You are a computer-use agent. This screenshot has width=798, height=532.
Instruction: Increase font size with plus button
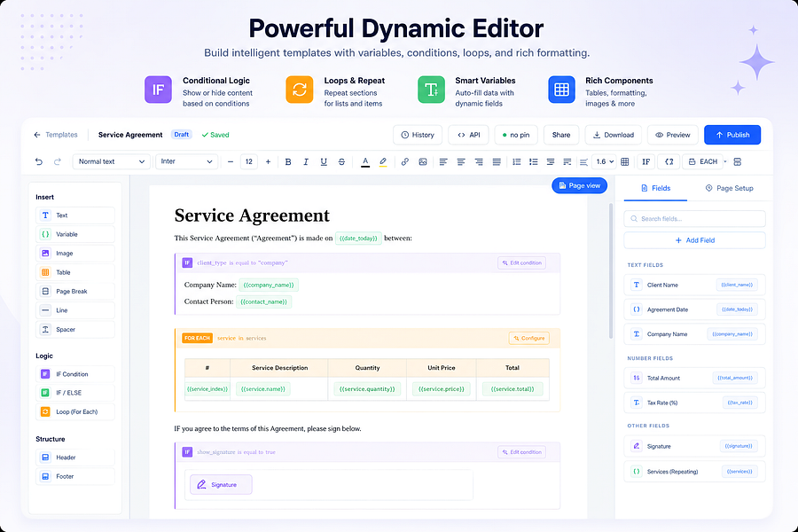click(x=268, y=162)
